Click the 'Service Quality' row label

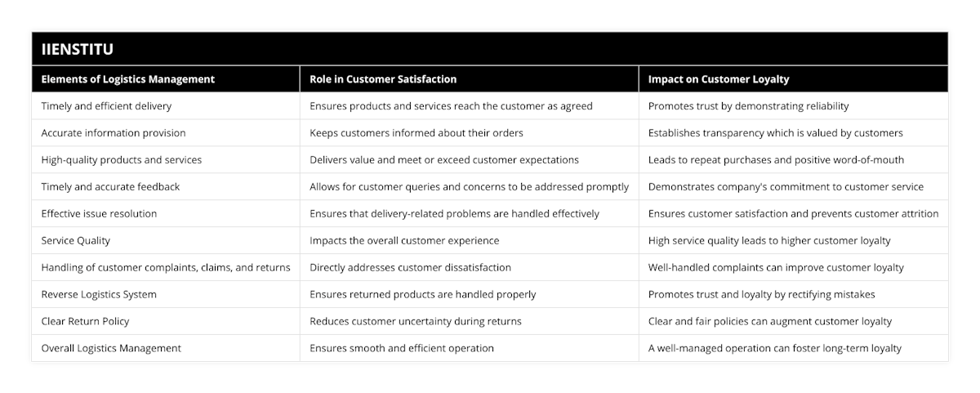(74, 240)
